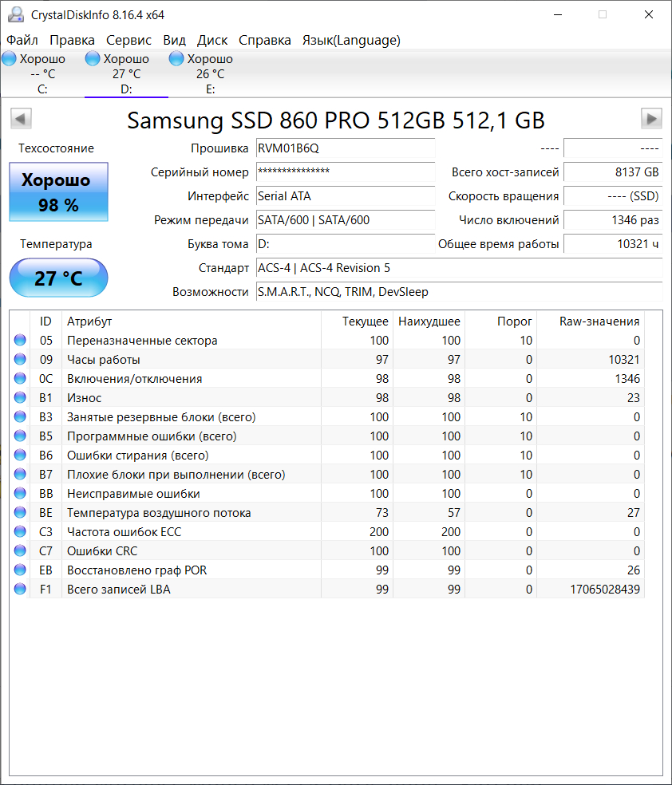672x785 pixels.
Task: Select disk D: status tab
Action: tap(126, 73)
